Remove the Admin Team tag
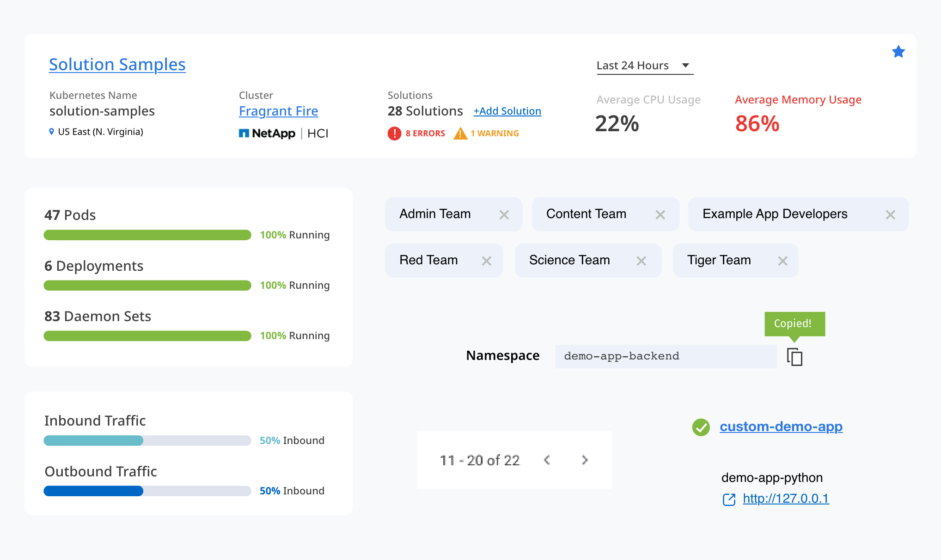Image resolution: width=941 pixels, height=560 pixels. (504, 215)
